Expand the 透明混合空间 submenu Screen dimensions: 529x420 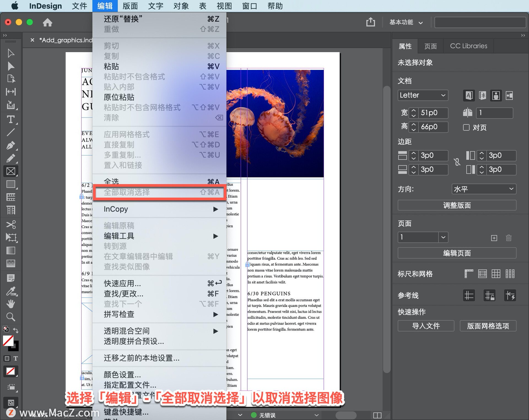(x=159, y=331)
